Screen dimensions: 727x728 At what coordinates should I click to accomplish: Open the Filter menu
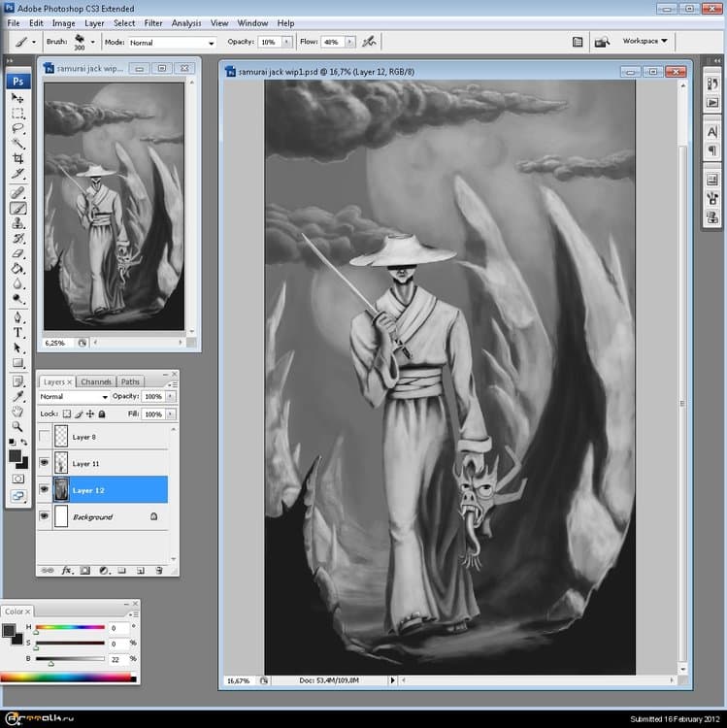tap(153, 22)
